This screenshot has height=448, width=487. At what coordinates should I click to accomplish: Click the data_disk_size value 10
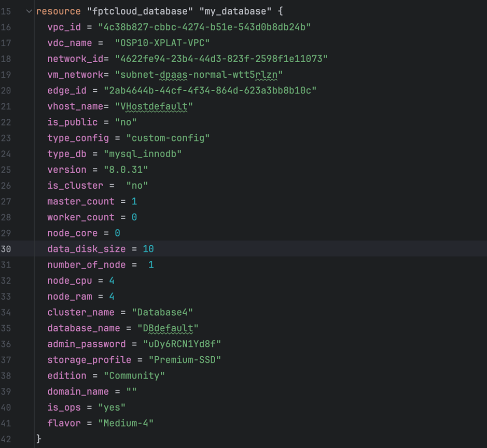[x=148, y=249]
